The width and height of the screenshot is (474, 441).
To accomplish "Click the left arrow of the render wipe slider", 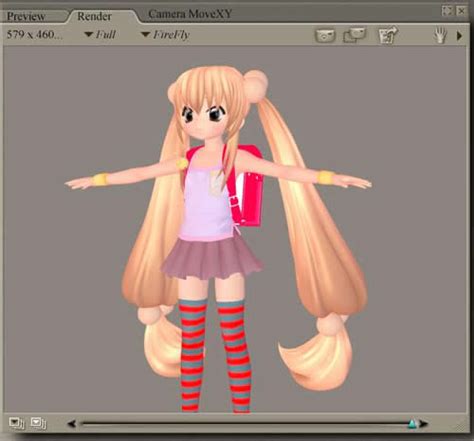I will [72, 424].
